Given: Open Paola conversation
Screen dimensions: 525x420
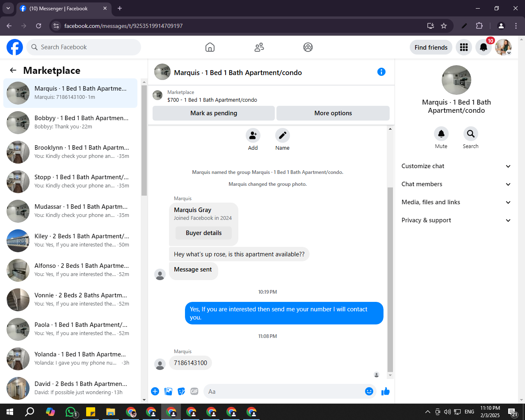Looking at the screenshot, I should click(71, 329).
